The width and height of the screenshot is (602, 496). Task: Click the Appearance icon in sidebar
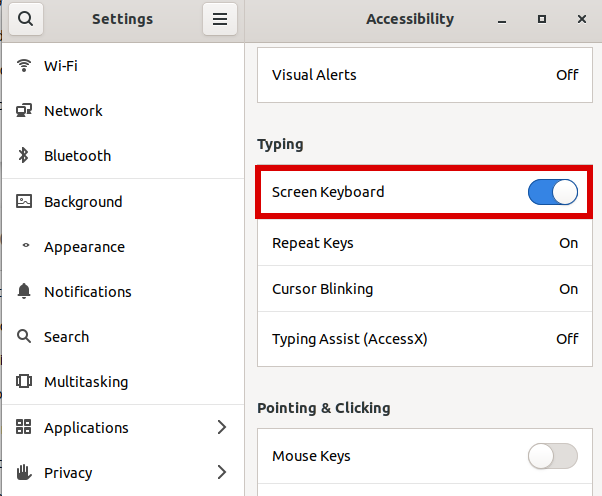click(26, 245)
